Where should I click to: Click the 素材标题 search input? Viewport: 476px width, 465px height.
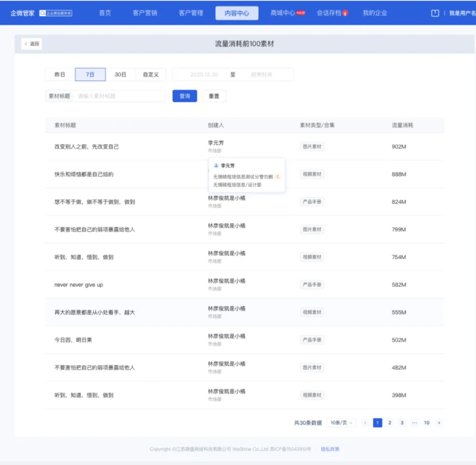(120, 96)
